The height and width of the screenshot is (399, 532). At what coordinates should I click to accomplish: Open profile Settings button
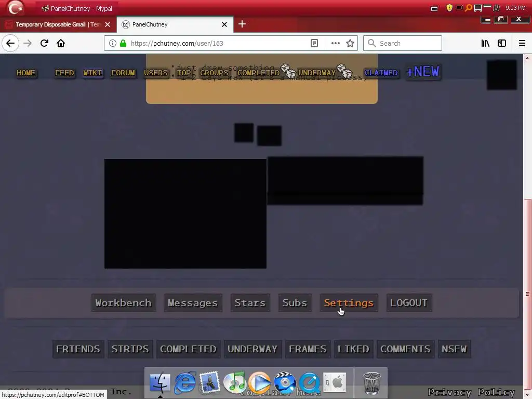349,303
